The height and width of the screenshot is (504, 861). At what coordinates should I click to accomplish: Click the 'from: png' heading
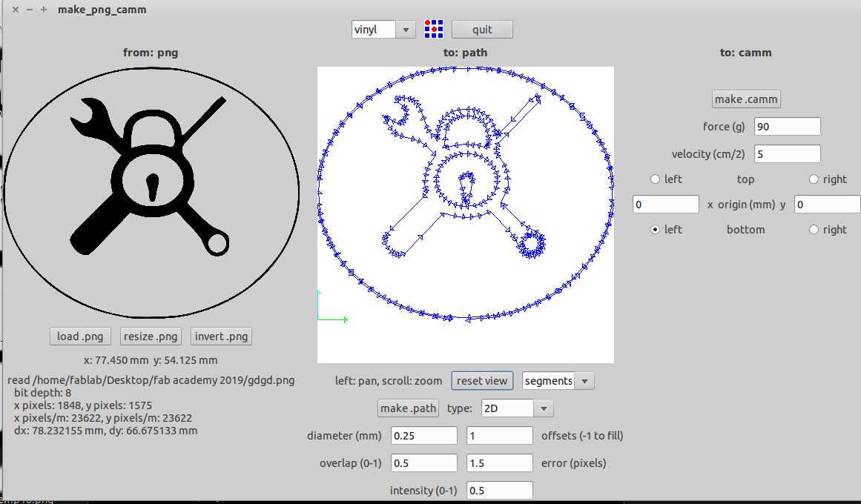(x=151, y=53)
